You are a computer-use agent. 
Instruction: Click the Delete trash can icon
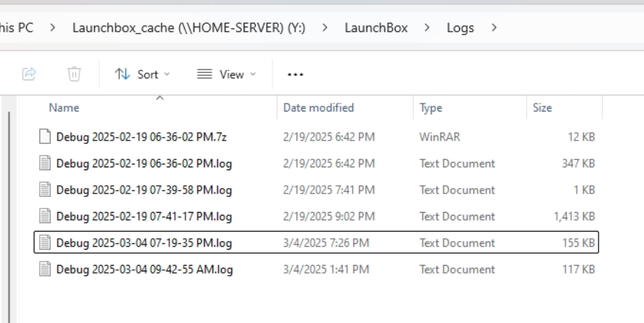[74, 74]
